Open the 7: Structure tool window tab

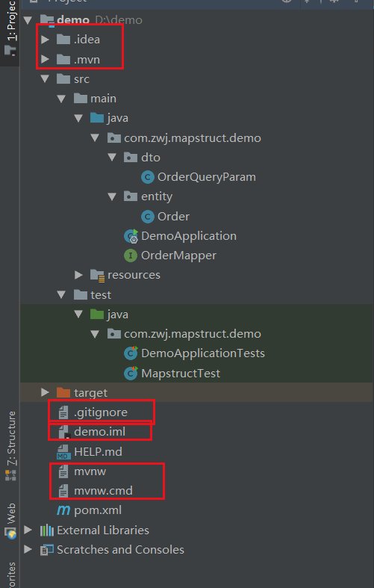11,446
